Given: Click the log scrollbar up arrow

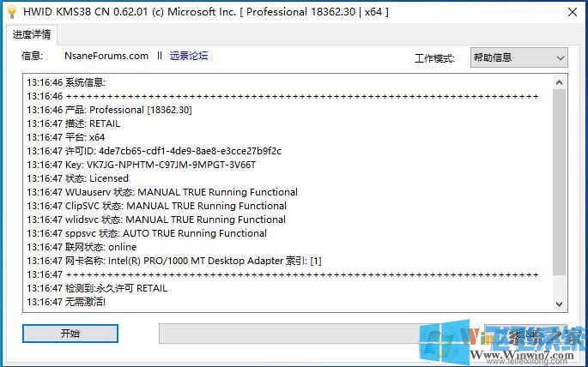Looking at the screenshot, I should coord(560,81).
